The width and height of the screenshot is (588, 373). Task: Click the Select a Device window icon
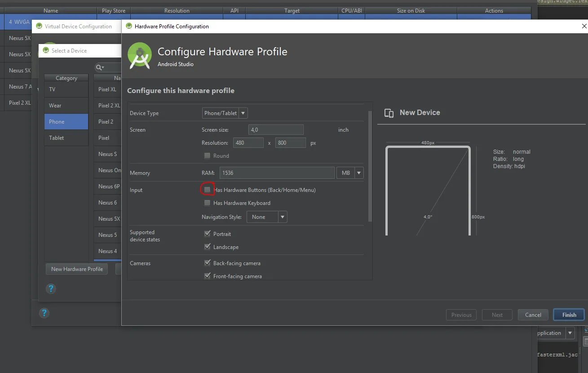(46, 50)
